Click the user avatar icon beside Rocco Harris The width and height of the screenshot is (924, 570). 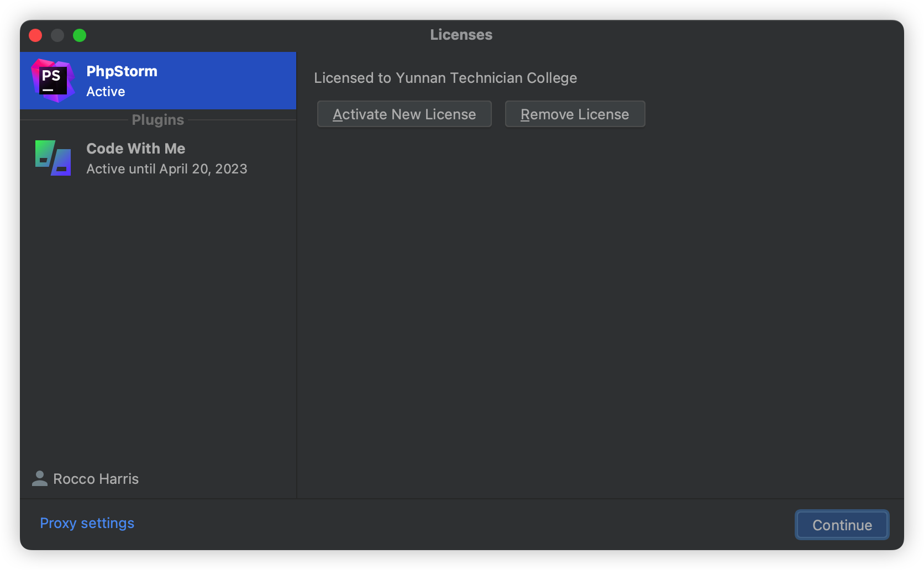tap(40, 478)
